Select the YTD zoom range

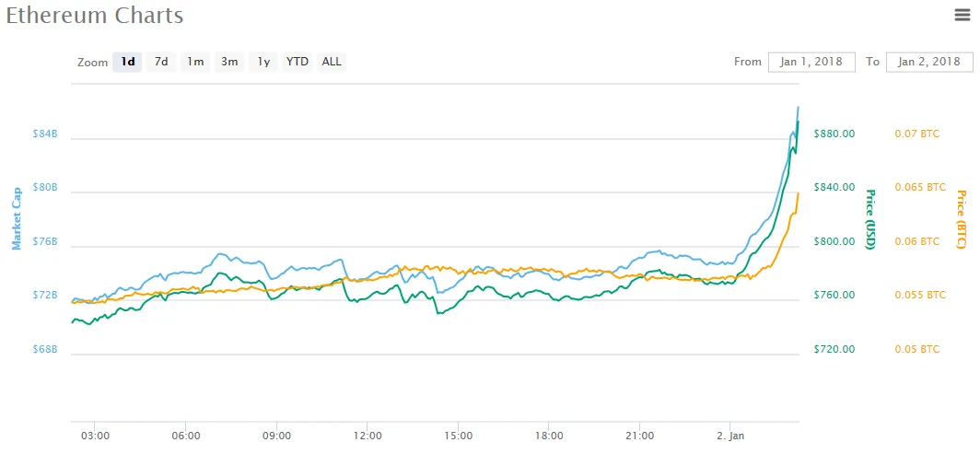tap(297, 62)
